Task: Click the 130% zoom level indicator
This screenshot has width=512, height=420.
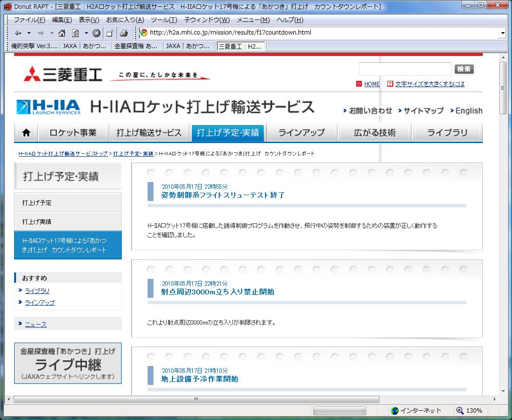Action: tap(474, 411)
